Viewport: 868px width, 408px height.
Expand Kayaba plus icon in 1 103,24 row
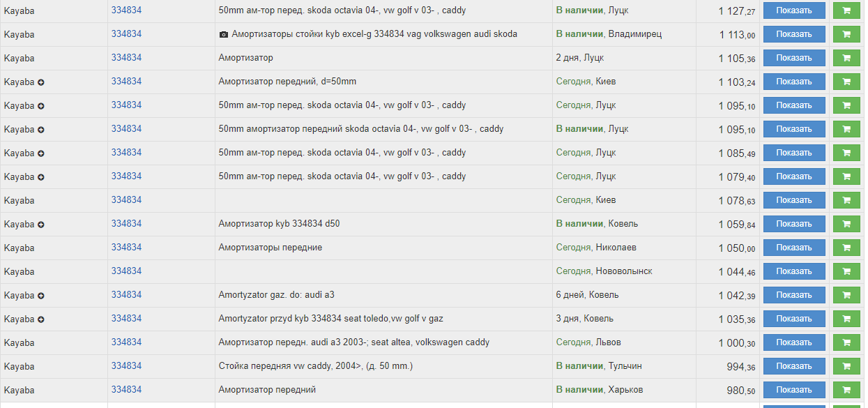click(x=41, y=82)
